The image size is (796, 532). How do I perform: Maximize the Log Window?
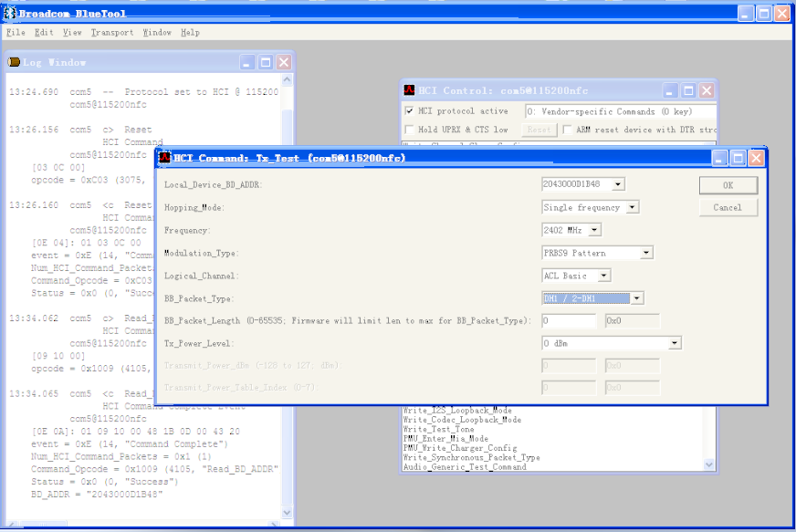click(x=265, y=62)
